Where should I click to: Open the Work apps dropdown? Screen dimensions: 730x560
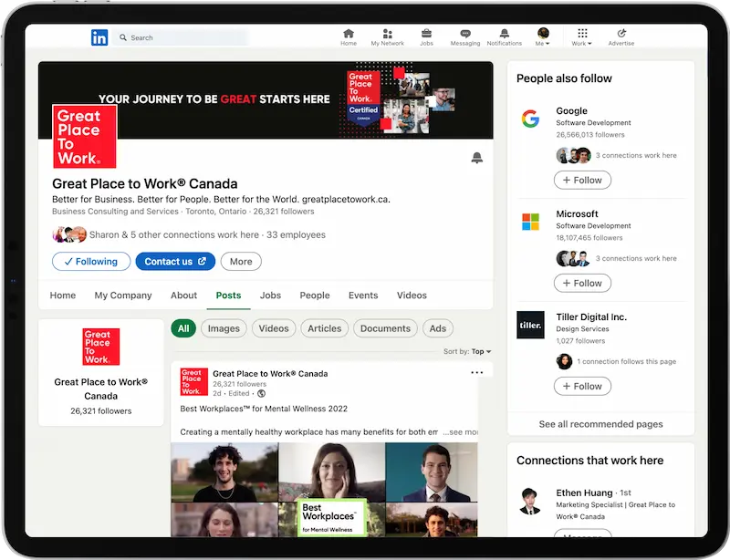[x=582, y=37]
